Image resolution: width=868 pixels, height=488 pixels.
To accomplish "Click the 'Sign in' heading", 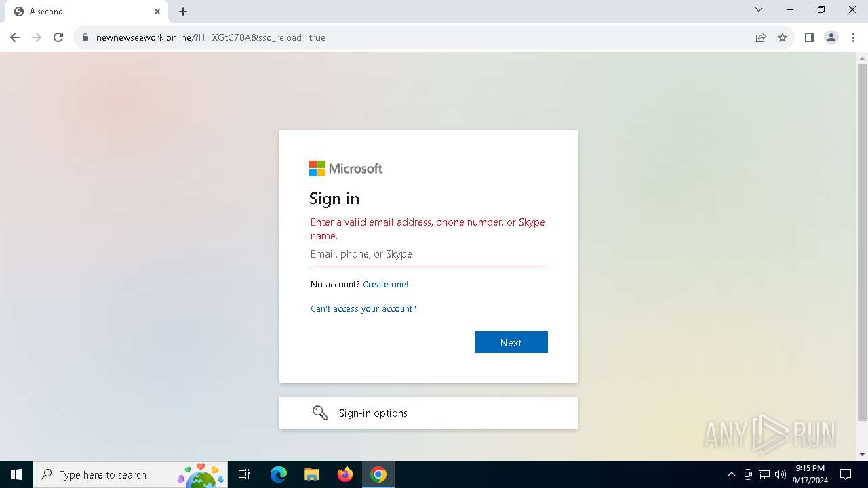I will [334, 199].
